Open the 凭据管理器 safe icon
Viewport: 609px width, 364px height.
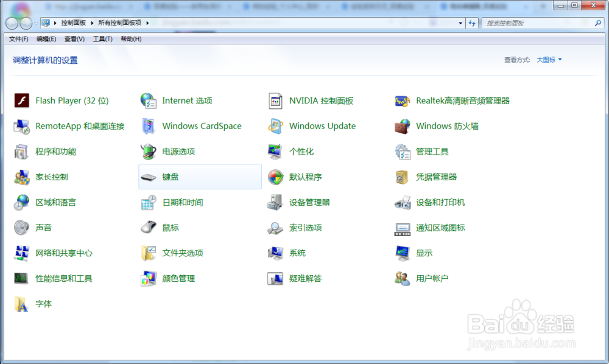click(x=403, y=177)
